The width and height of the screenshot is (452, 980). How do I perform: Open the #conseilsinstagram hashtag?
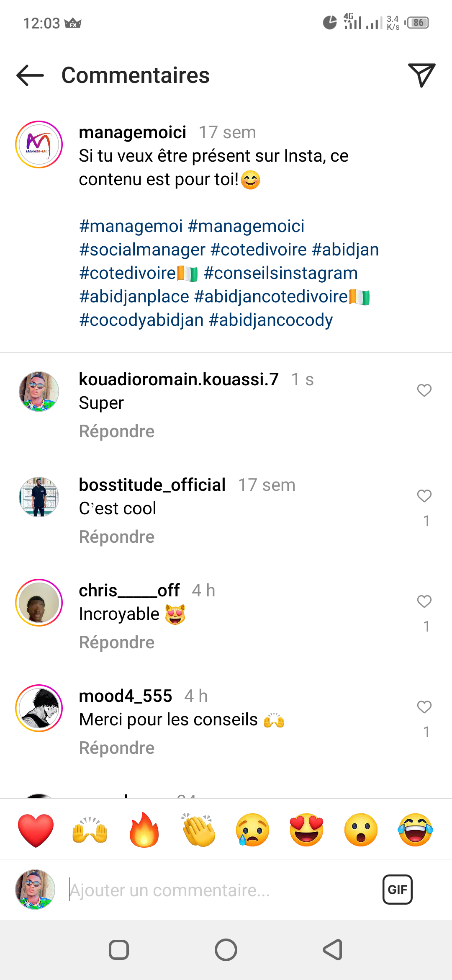280,273
